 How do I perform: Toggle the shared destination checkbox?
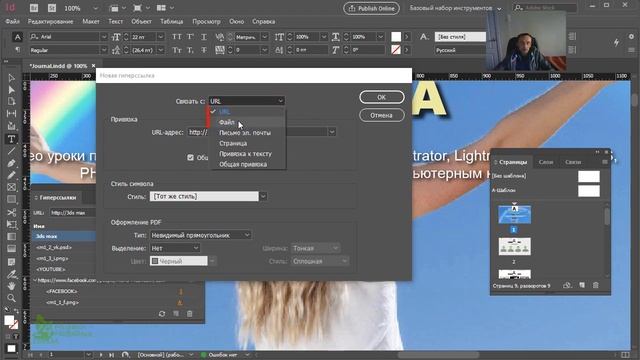click(190, 157)
